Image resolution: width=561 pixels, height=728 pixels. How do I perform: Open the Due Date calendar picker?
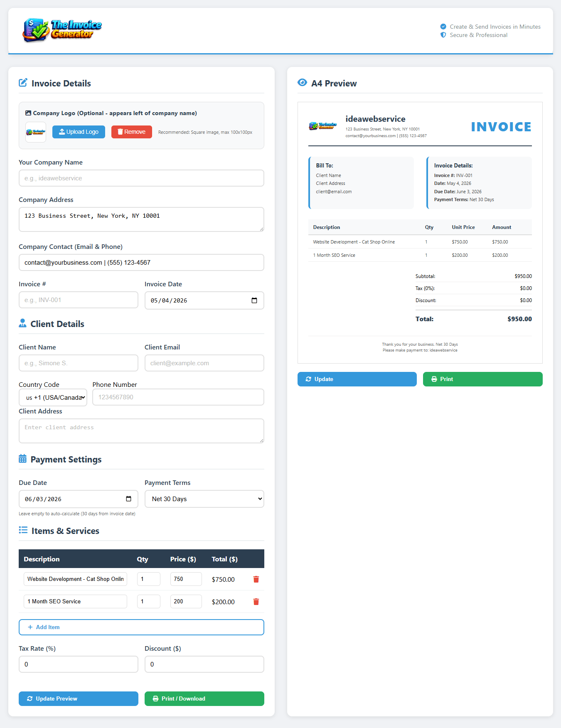128,499
